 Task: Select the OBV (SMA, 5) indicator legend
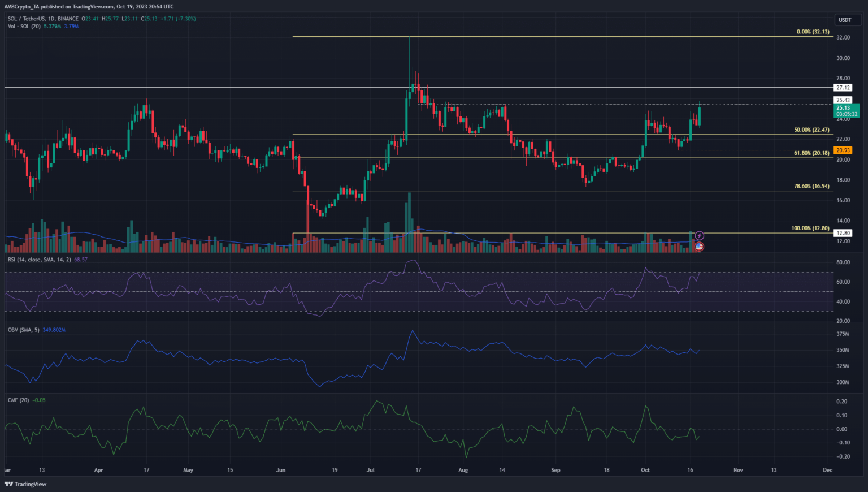coord(24,330)
